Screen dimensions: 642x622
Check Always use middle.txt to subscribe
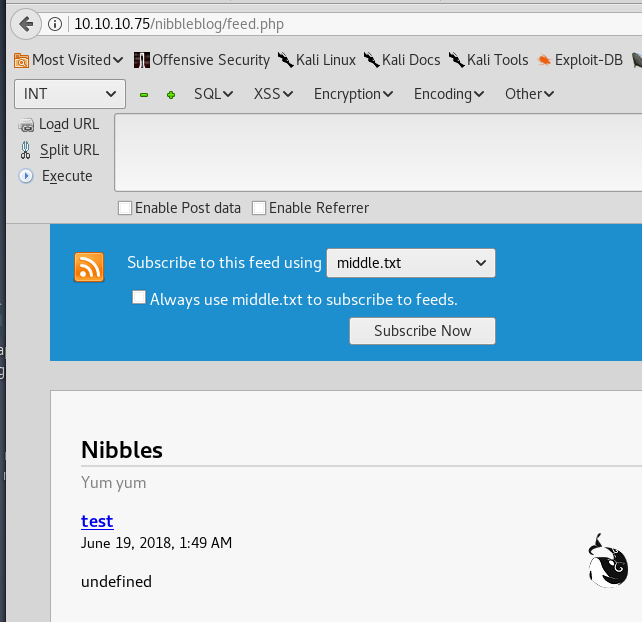coord(139,298)
